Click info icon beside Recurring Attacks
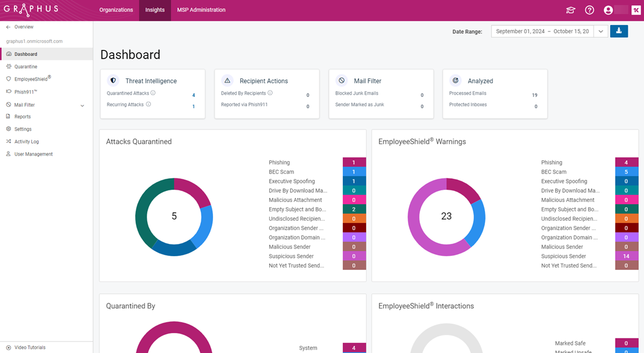Image resolution: width=644 pixels, height=353 pixels. [x=149, y=105]
